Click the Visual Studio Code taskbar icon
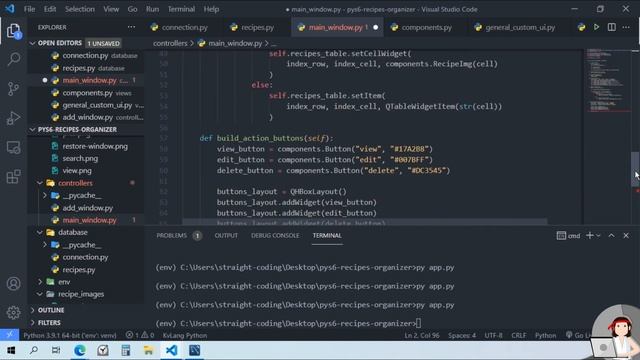The width and height of the screenshot is (640, 360). (171, 350)
